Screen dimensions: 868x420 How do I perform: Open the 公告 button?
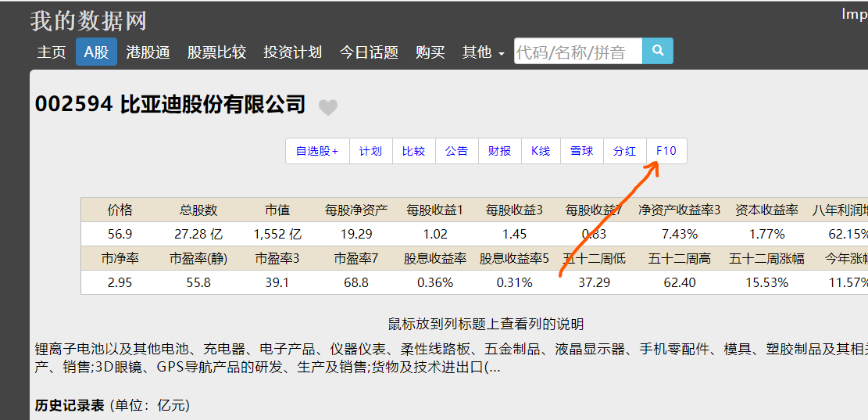(457, 151)
